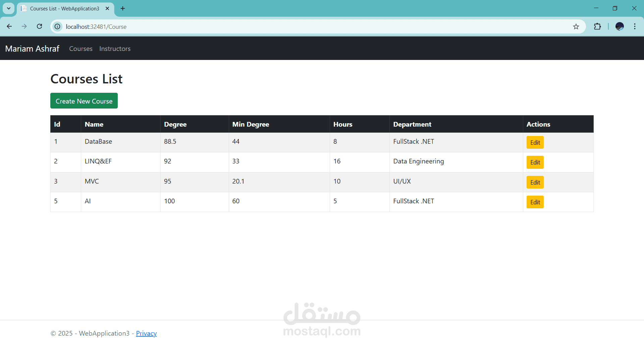The height and width of the screenshot is (345, 644).
Task: Open a new browser tab
Action: coord(123,8)
